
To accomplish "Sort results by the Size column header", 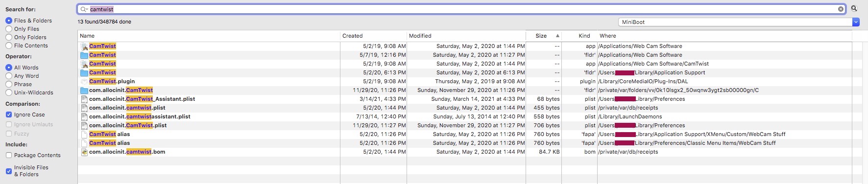I will [544, 36].
